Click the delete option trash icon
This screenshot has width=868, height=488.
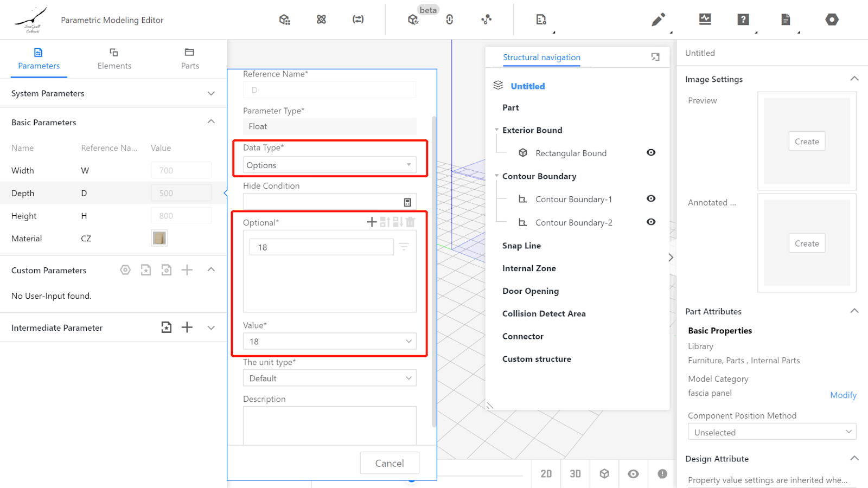pyautogui.click(x=411, y=222)
